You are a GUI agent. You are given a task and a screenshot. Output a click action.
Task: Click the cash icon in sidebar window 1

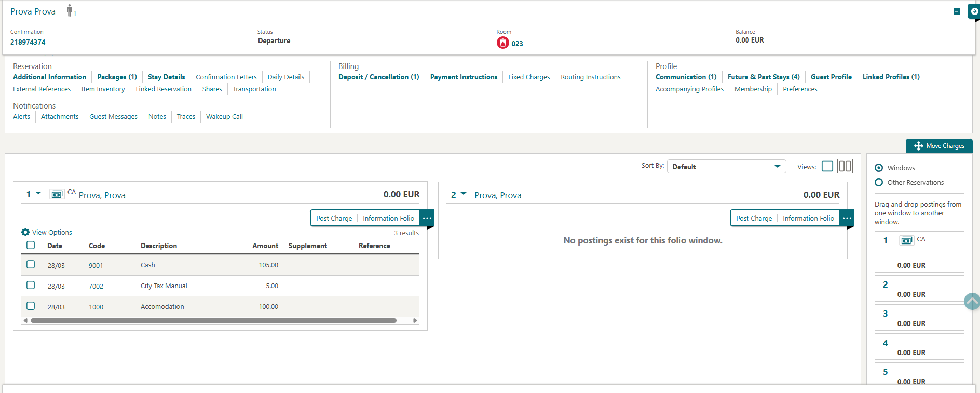click(907, 240)
